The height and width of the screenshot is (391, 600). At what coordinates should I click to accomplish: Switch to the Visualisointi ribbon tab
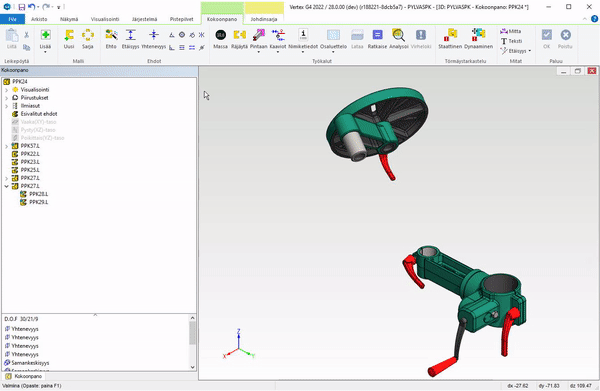tap(105, 19)
